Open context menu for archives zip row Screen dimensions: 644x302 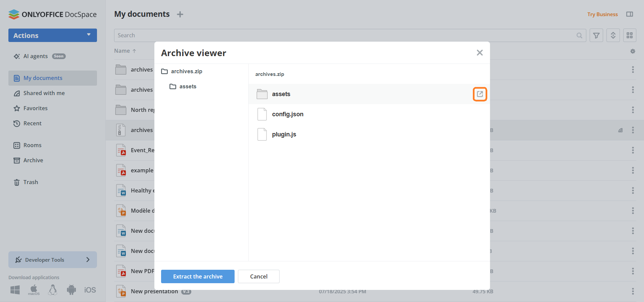point(633,130)
